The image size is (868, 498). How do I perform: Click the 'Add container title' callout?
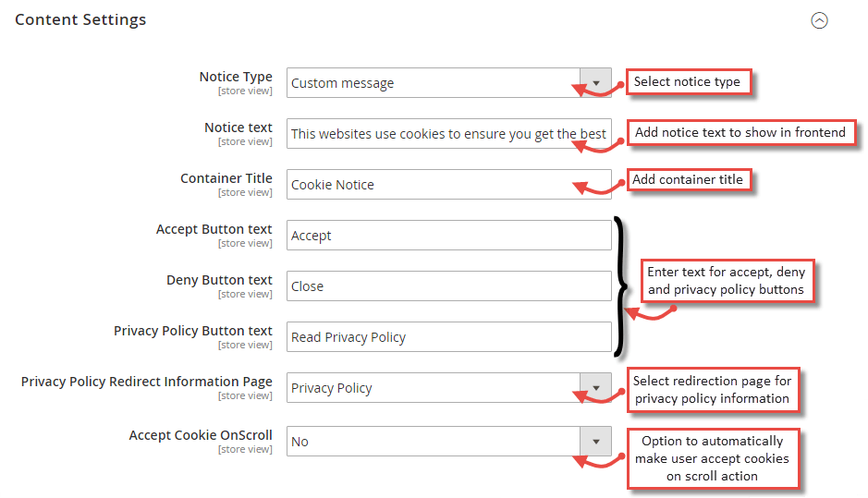690,180
